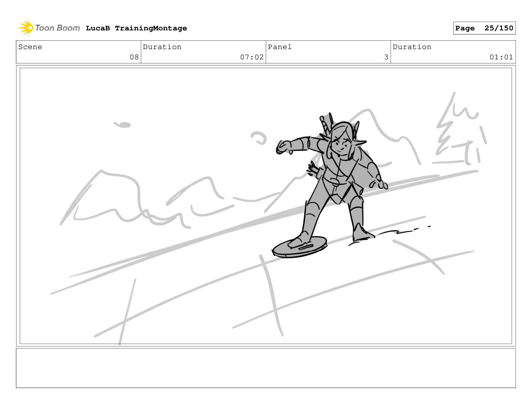The height and width of the screenshot is (412, 532).
Task: Click the Toon Boom logo icon
Action: [x=26, y=28]
